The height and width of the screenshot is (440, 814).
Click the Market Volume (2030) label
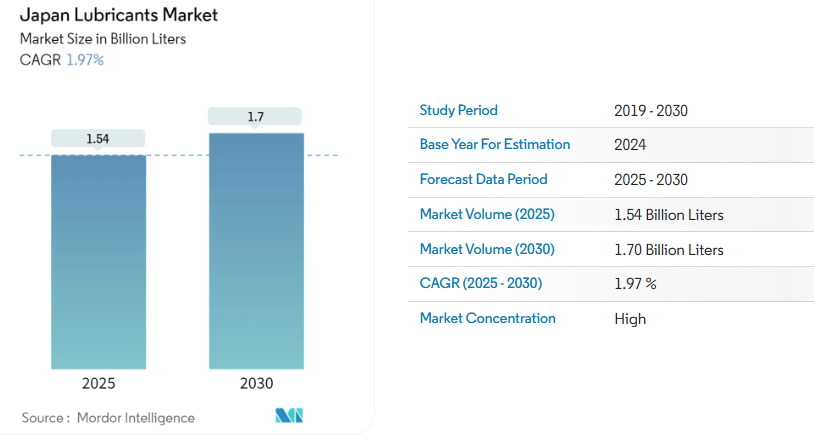(x=487, y=249)
